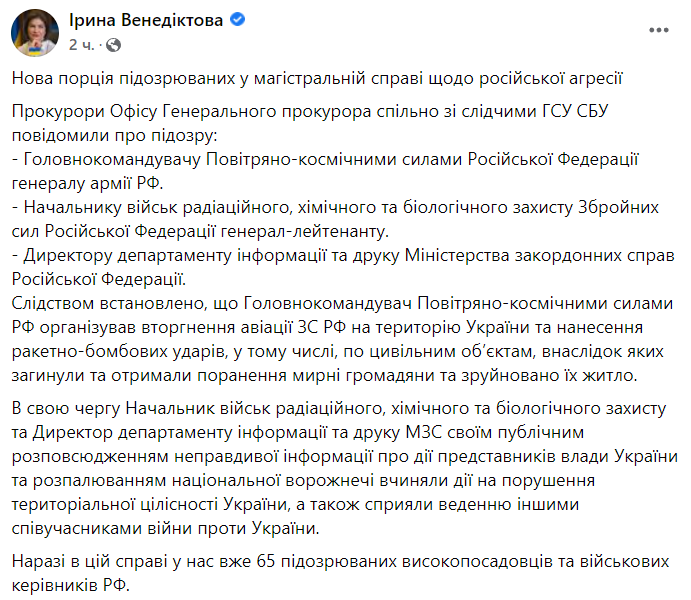The height and width of the screenshot is (600, 691).
Task: Click the blue verified badge icon
Action: point(239,21)
